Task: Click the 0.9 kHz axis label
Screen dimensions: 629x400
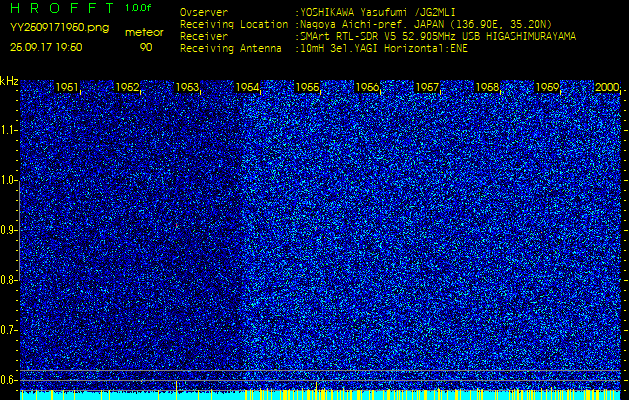Action: pyautogui.click(x=7, y=230)
